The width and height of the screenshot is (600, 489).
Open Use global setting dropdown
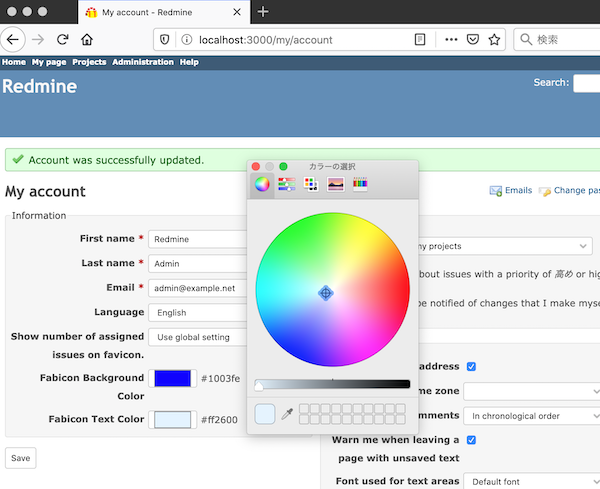pos(197,337)
